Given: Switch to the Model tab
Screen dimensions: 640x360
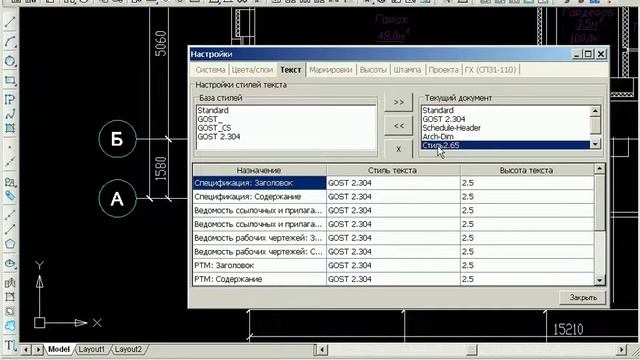Looking at the screenshot, I should click(59, 349).
